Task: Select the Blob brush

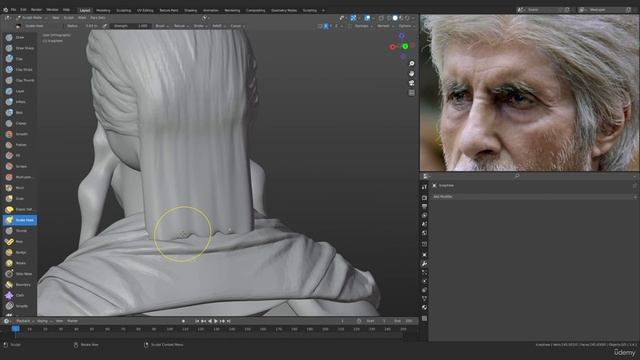Action: pos(19,112)
